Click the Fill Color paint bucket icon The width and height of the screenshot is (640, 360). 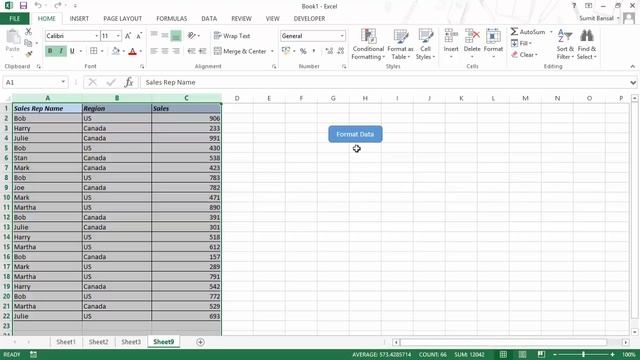coord(116,51)
